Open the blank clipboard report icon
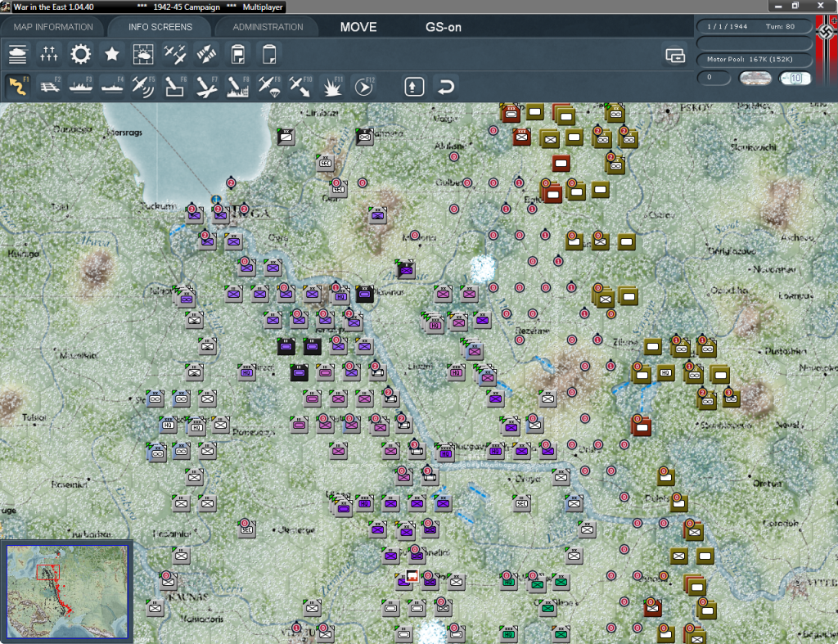Screen dimensions: 838x644 pos(269,54)
